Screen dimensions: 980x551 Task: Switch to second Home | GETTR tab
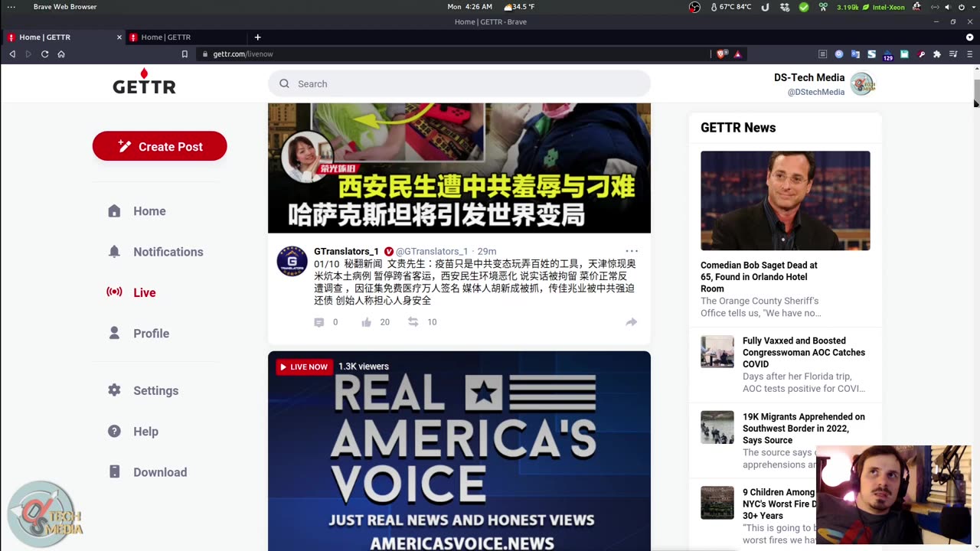[x=186, y=37]
